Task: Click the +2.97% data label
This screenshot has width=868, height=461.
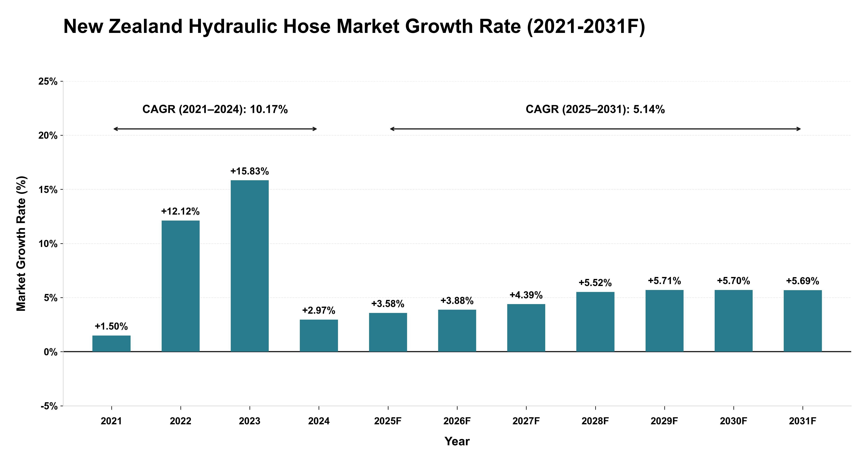Action: tap(319, 310)
